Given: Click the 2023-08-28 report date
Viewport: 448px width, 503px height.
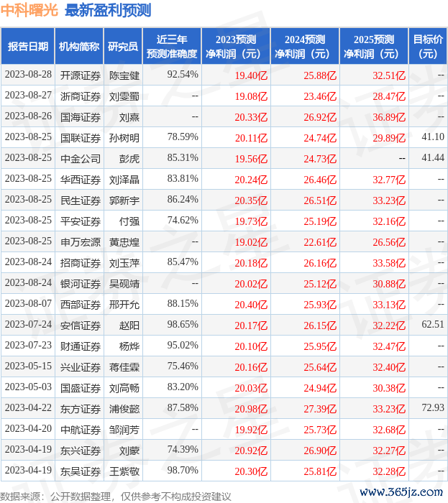Looking at the screenshot, I should point(28,75).
